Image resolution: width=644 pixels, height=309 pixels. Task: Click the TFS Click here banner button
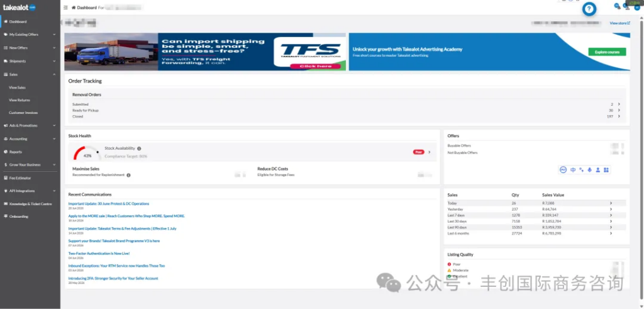(x=315, y=65)
